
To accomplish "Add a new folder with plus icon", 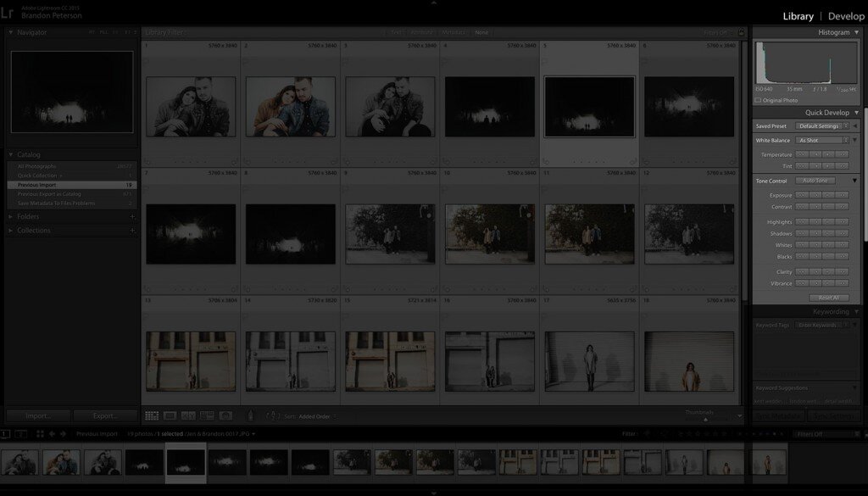I will 132,216.
